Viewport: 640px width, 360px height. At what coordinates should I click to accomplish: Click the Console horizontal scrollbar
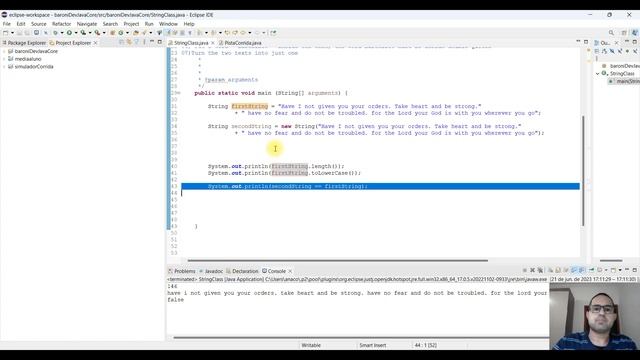coord(361,338)
